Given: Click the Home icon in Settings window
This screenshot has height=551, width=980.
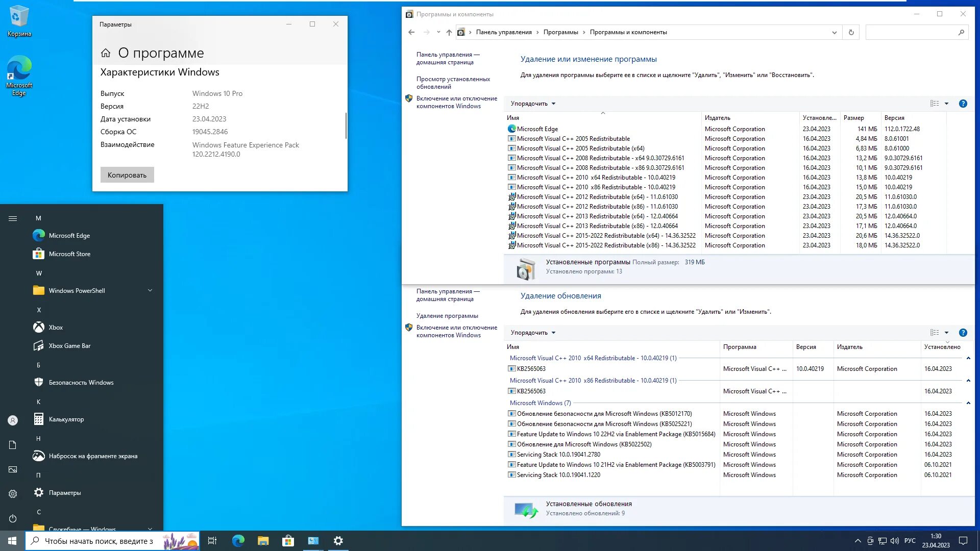Looking at the screenshot, I should 106,53.
